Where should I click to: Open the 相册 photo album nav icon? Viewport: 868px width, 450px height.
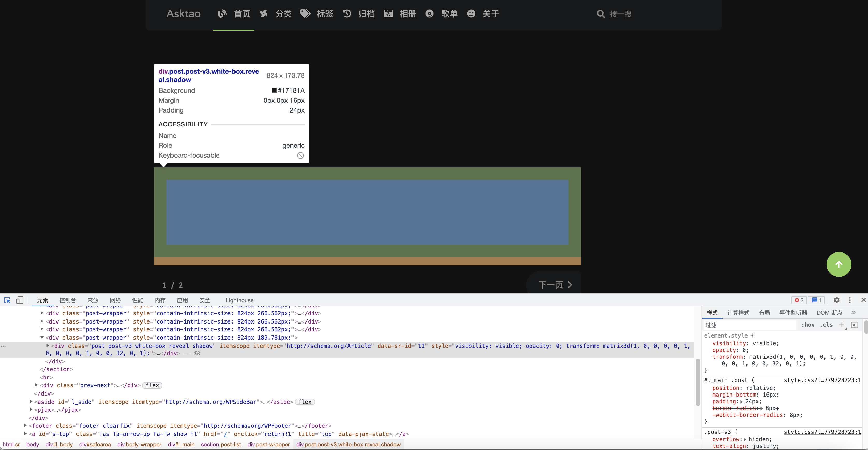(x=388, y=14)
